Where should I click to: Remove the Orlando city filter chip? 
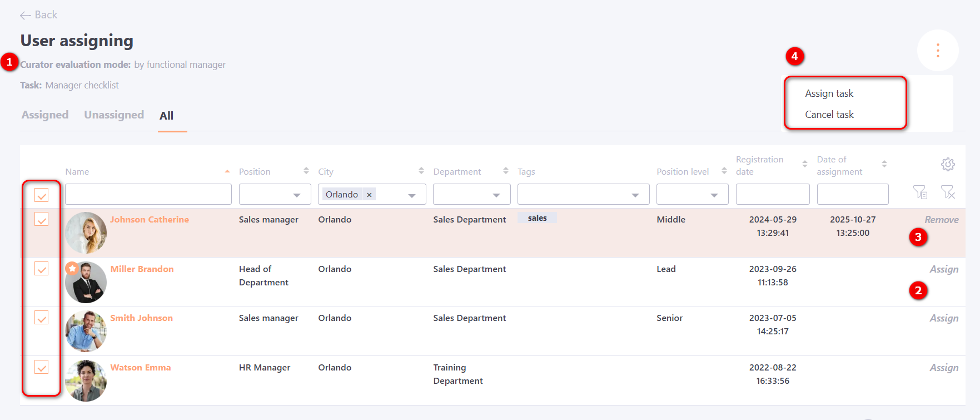coord(369,195)
